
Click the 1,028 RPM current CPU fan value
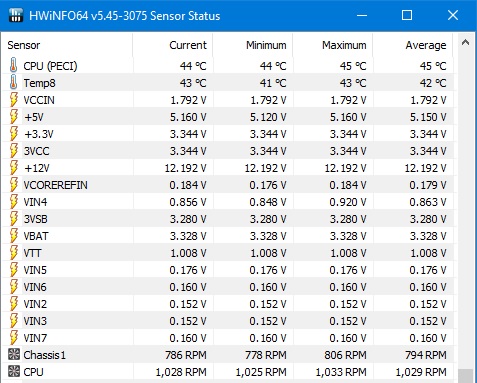(x=181, y=372)
